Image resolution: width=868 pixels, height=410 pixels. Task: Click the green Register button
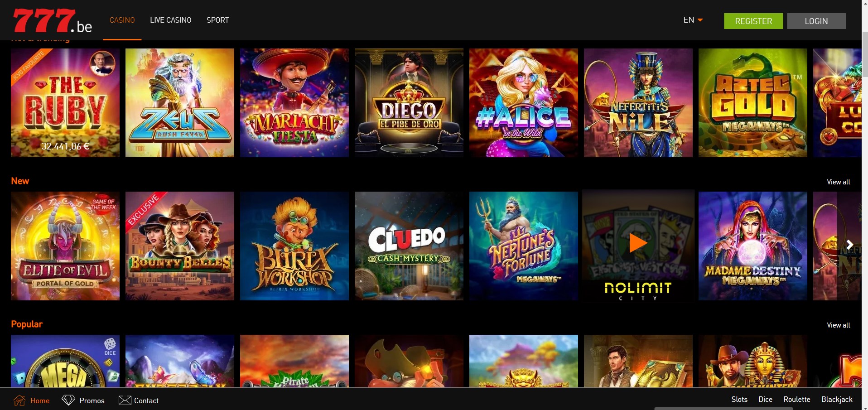click(753, 21)
